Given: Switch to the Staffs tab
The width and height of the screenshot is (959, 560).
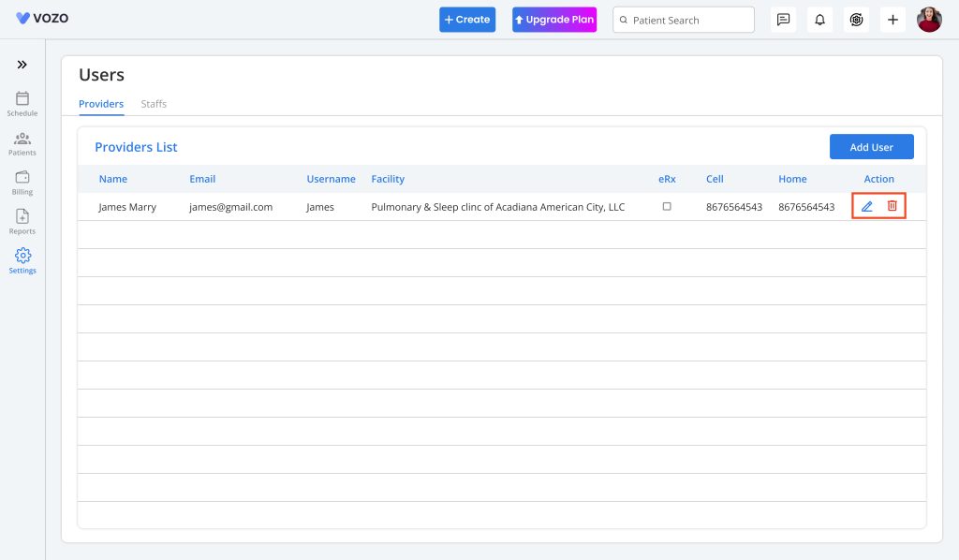Looking at the screenshot, I should (154, 104).
